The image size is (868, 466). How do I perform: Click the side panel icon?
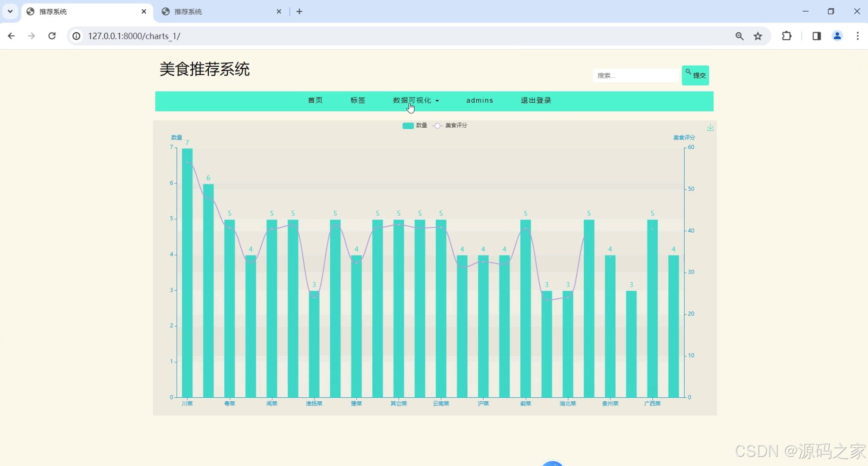pos(816,36)
